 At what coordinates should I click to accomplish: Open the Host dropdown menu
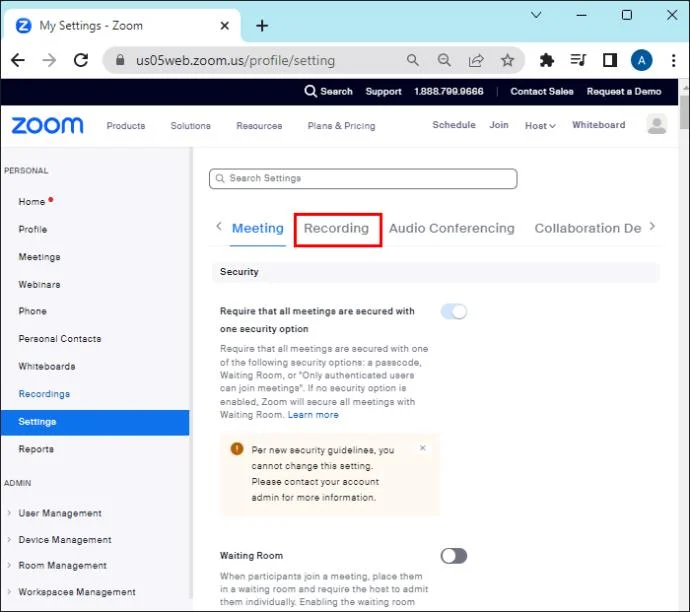(x=540, y=125)
